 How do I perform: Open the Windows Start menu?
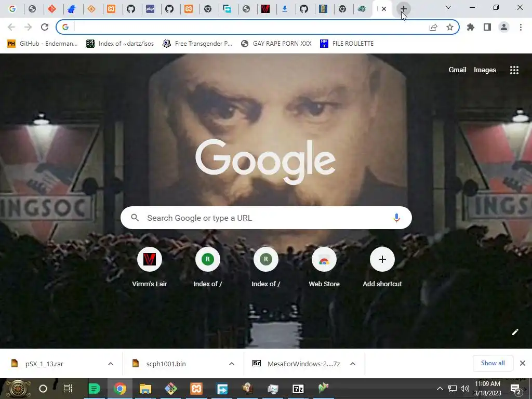click(17, 389)
